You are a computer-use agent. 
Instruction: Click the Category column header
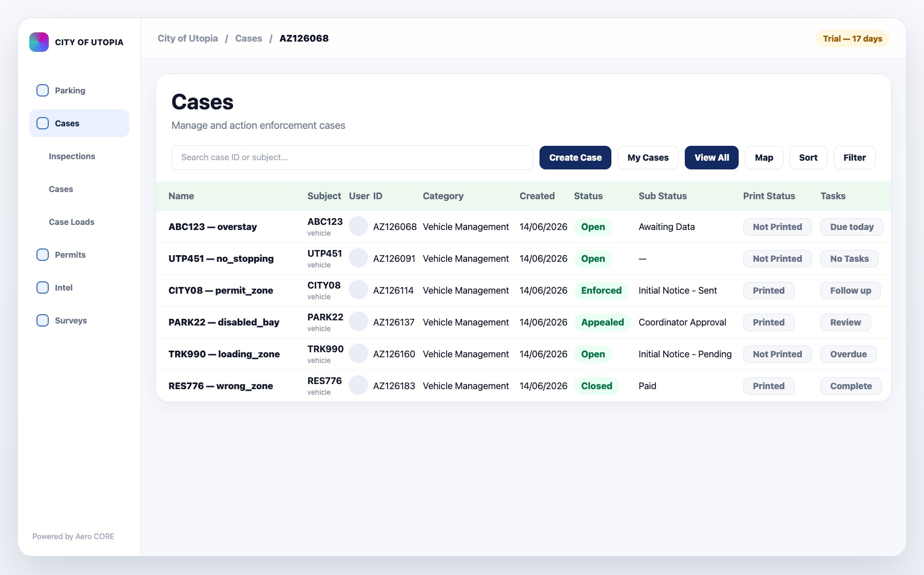pos(443,196)
